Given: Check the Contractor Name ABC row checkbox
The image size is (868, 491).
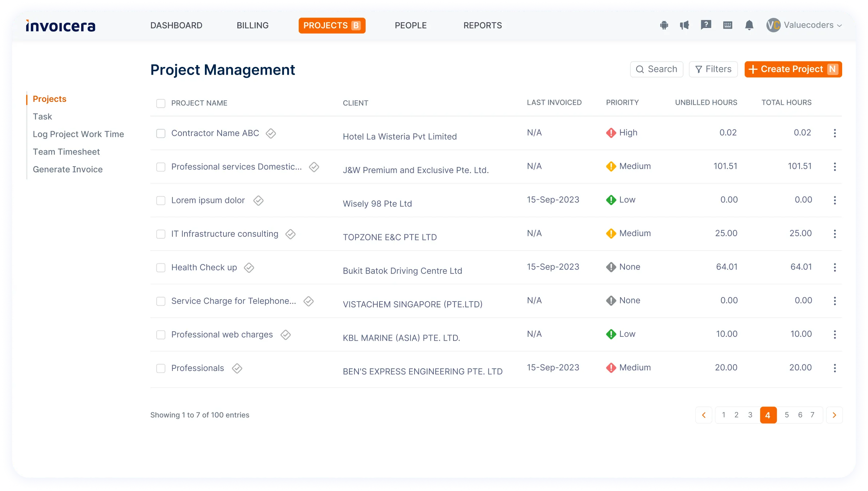Looking at the screenshot, I should coord(161,133).
